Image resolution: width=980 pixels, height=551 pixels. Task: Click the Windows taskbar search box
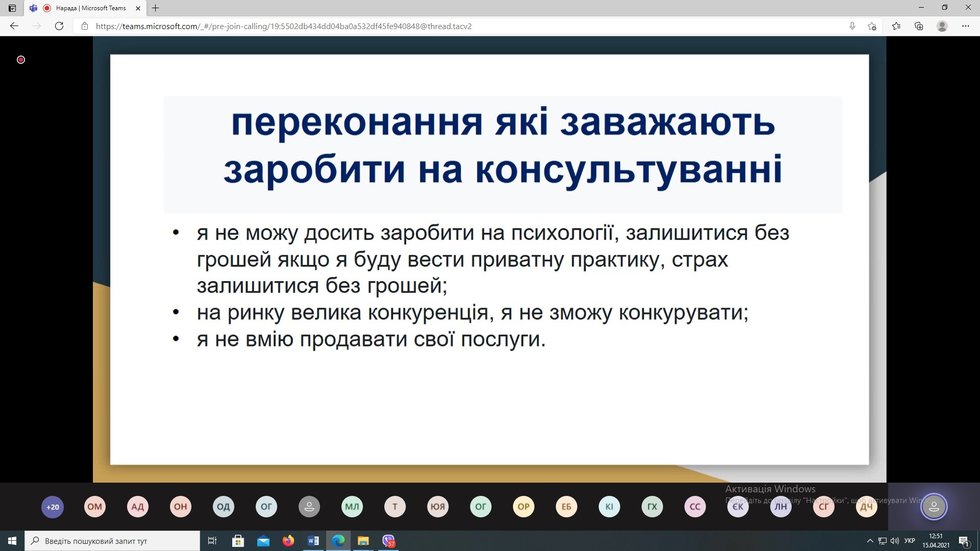pyautogui.click(x=112, y=541)
